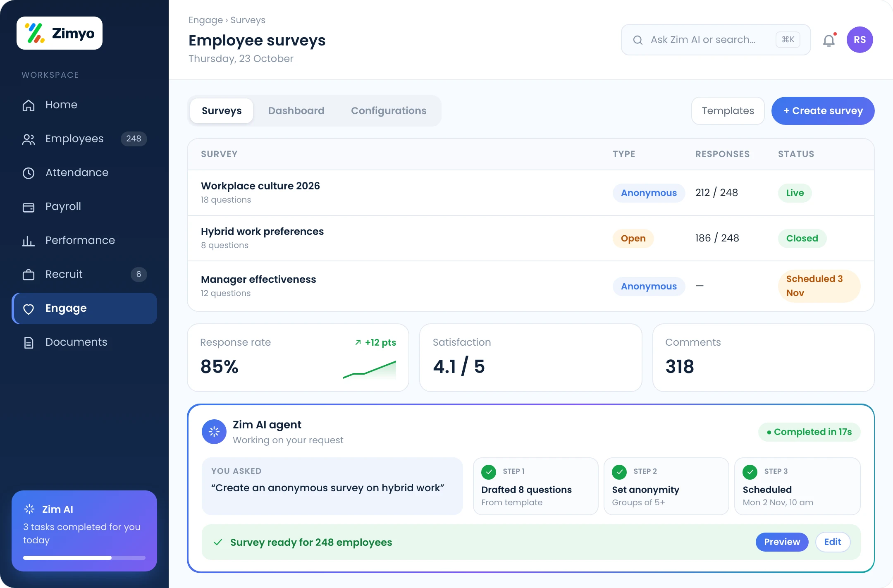Click the Open type badge
The image size is (893, 588).
coord(633,239)
